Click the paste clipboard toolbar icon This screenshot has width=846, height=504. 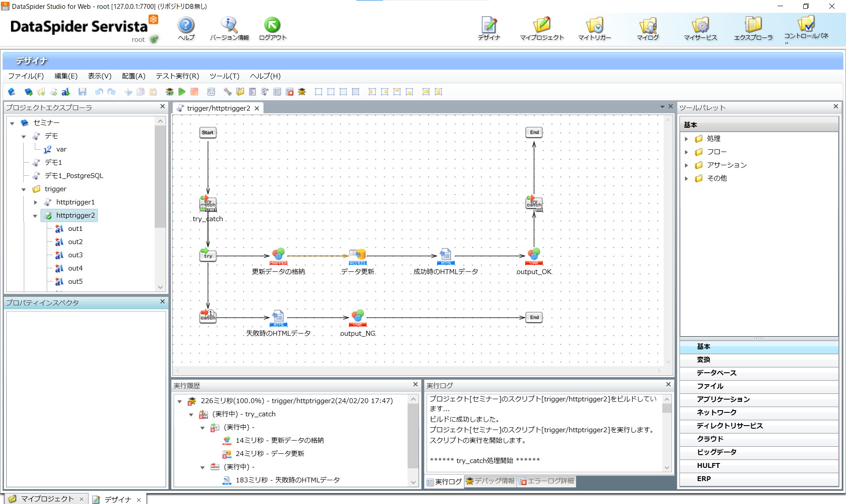click(153, 92)
